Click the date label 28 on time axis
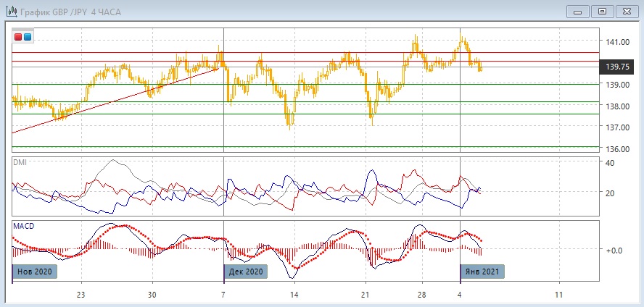This screenshot has width=644, height=307. coord(421,295)
